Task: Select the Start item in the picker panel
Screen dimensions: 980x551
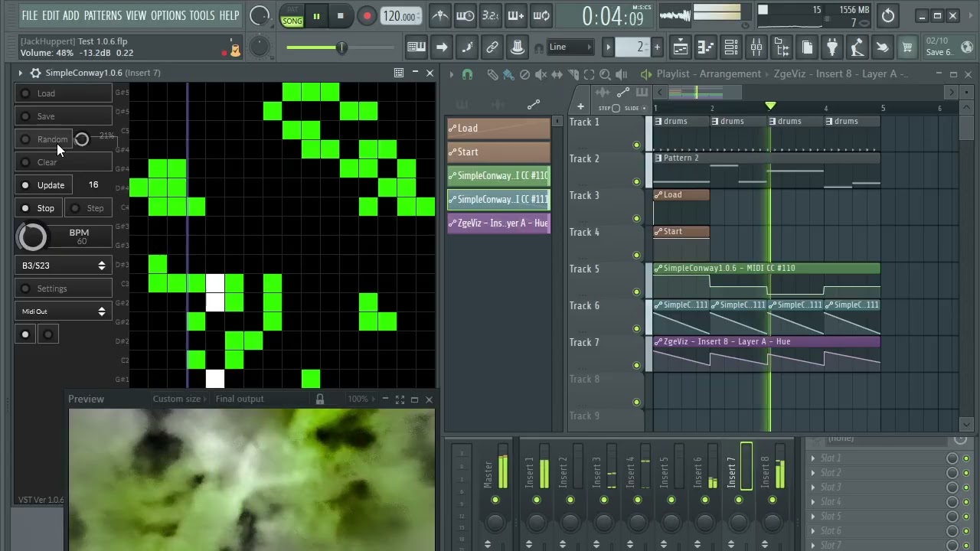Action: (x=498, y=152)
